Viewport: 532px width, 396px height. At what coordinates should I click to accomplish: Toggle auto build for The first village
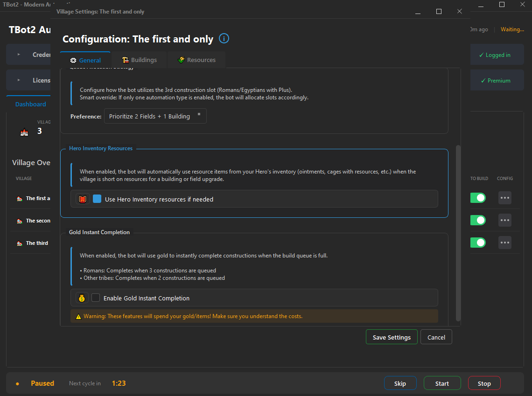pyautogui.click(x=478, y=198)
